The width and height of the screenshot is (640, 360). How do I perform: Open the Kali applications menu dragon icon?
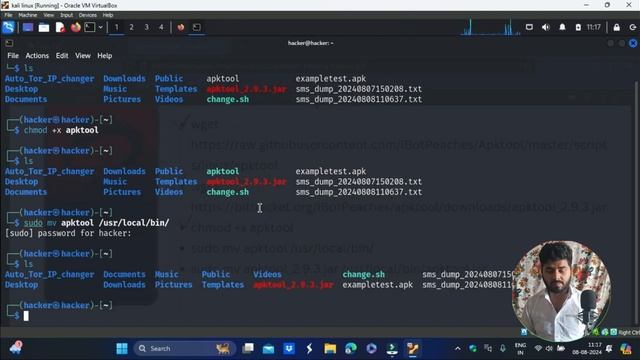(x=8, y=27)
